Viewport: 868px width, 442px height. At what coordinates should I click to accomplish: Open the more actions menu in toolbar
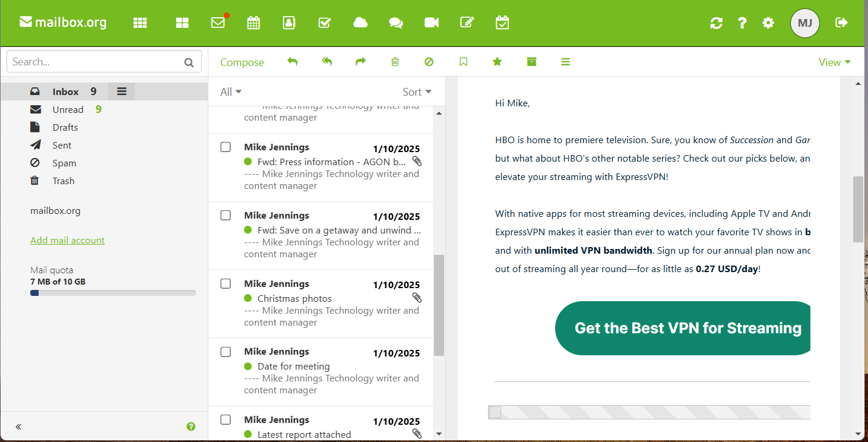click(565, 62)
